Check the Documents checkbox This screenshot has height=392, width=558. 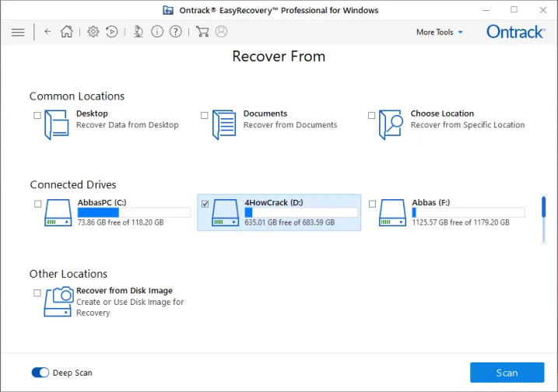click(x=204, y=115)
